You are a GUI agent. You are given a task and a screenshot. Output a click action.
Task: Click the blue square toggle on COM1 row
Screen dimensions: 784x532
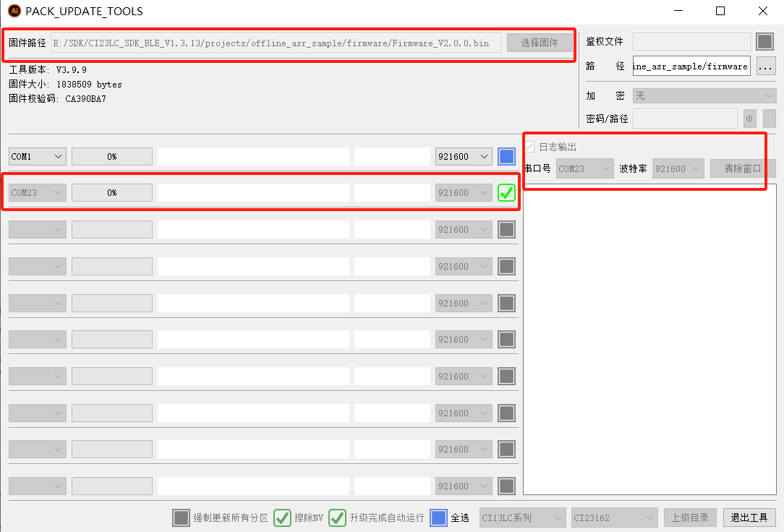tap(506, 156)
